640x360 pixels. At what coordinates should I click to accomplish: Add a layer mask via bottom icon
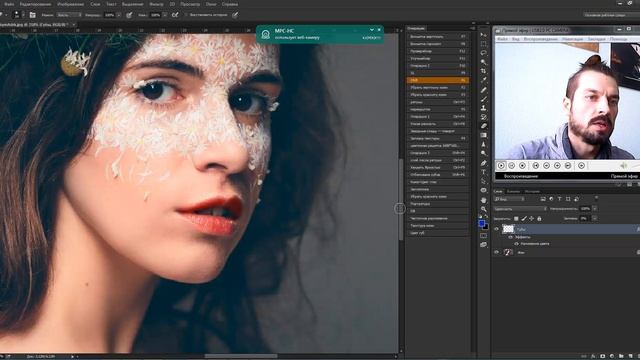602,356
